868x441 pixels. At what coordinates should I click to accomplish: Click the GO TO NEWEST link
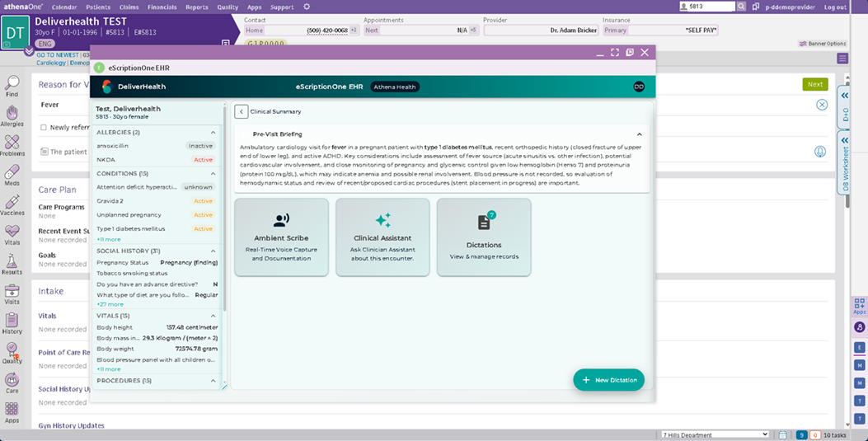[58, 55]
